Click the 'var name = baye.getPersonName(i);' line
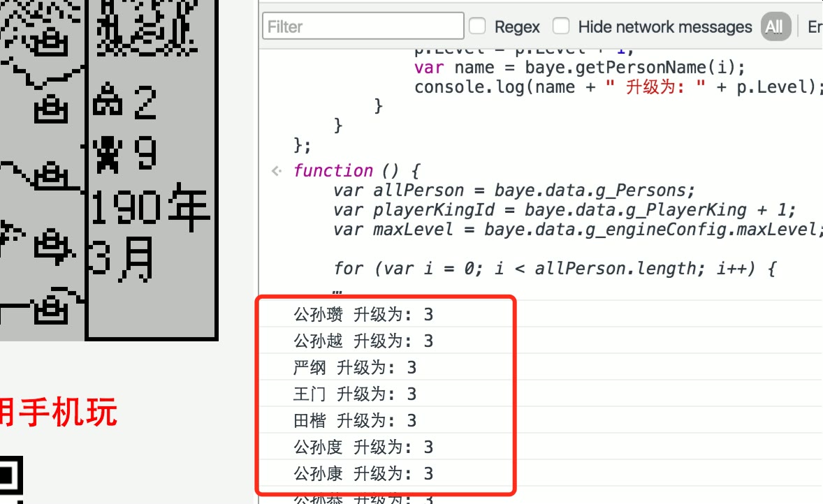Image resolution: width=823 pixels, height=504 pixels. 579,68
